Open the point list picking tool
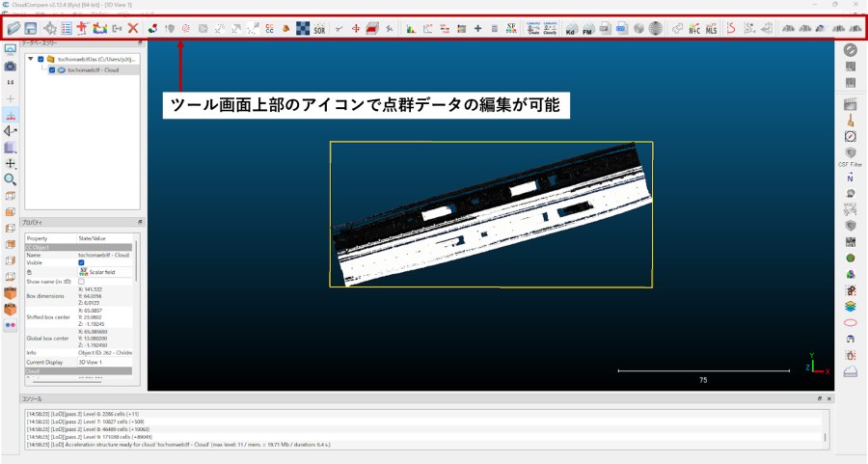Viewport: 868px width, 464px height. click(x=67, y=28)
